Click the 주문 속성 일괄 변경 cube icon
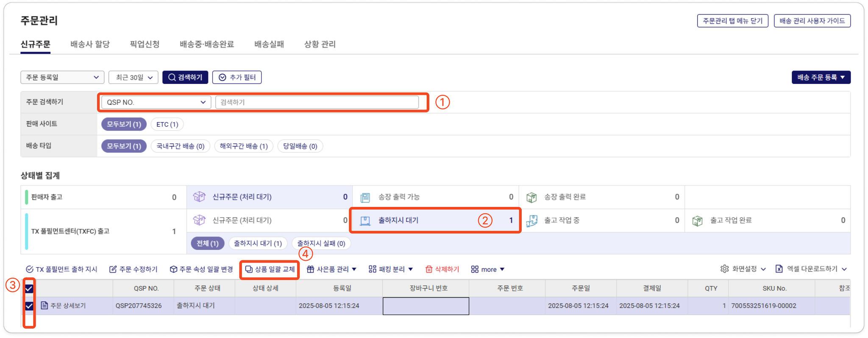This screenshot has width=868, height=338. pyautogui.click(x=173, y=269)
